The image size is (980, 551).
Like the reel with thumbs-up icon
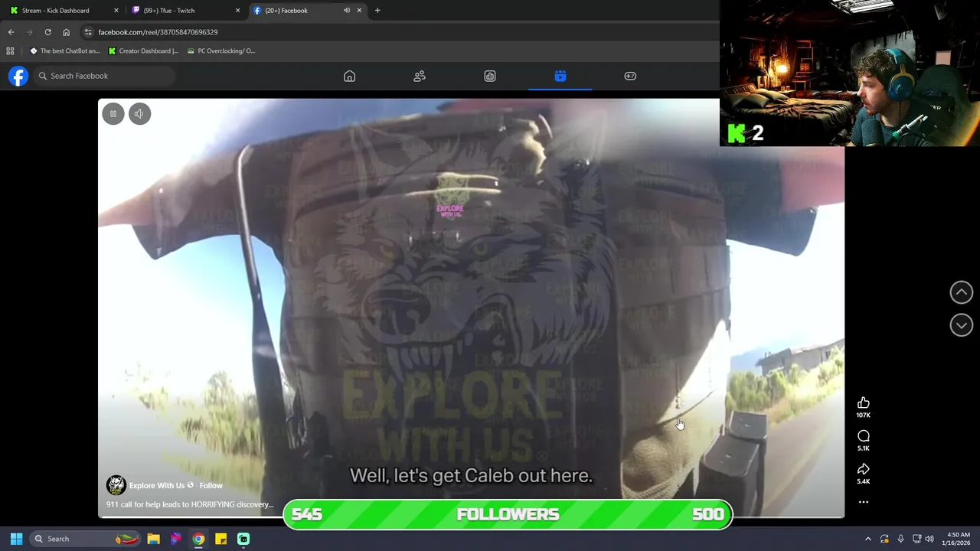(864, 403)
